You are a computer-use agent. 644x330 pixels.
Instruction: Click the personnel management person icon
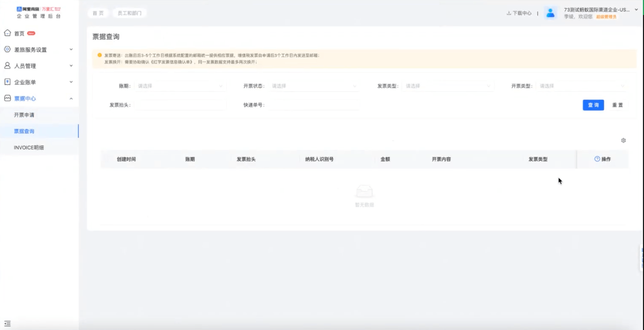(7, 66)
